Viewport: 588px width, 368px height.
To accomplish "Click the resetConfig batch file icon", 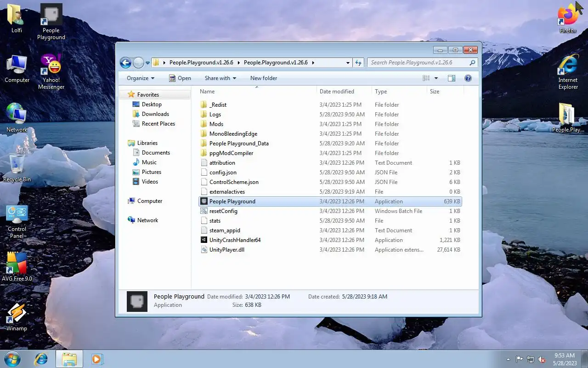I will pyautogui.click(x=204, y=211).
